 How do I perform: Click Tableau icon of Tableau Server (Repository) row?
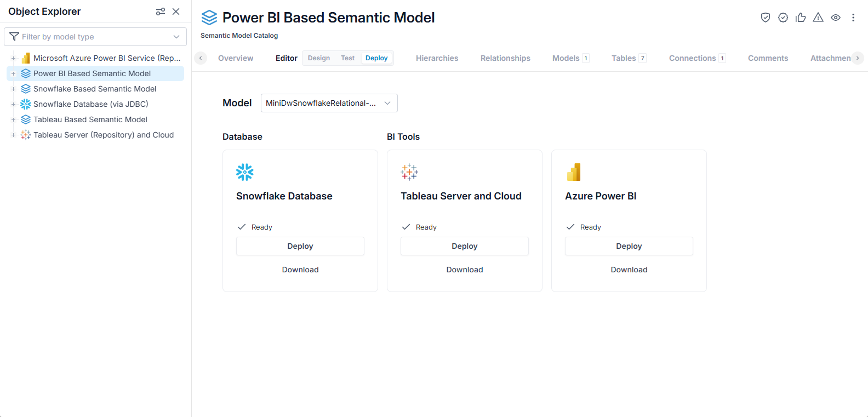26,135
